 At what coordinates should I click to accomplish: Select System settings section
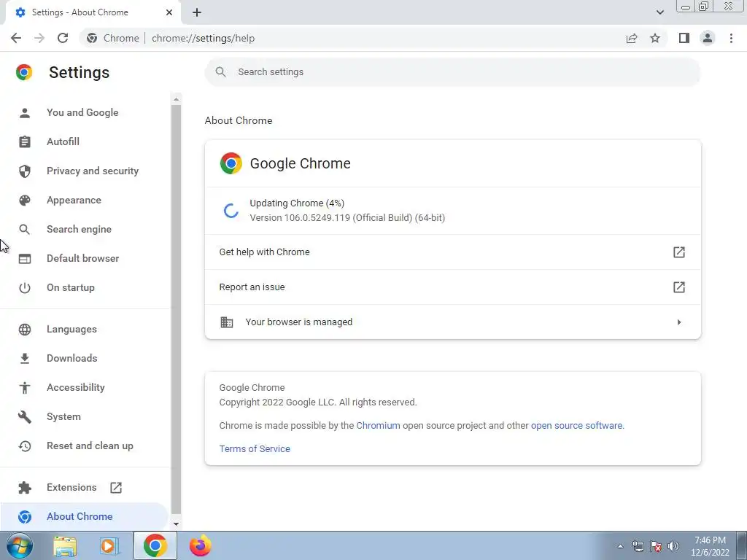point(63,416)
